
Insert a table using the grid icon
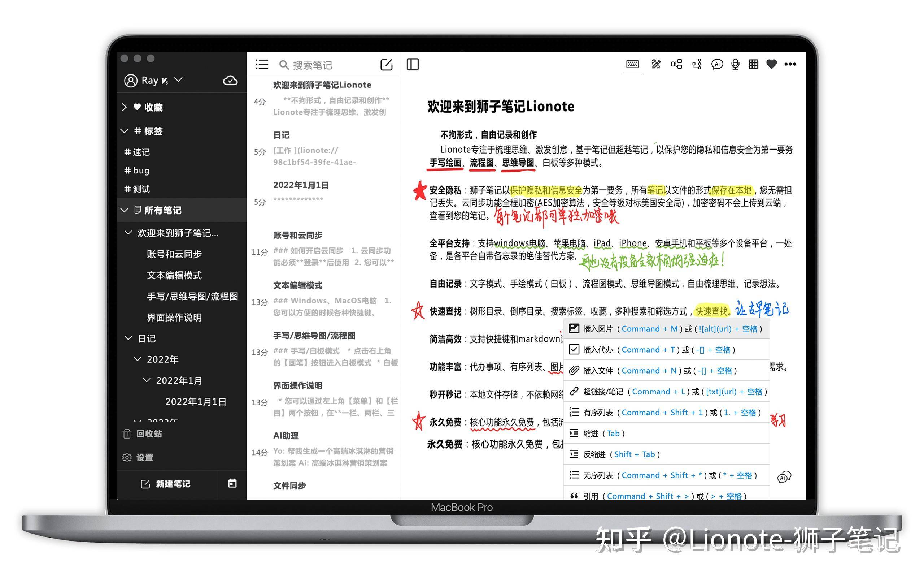tap(753, 64)
